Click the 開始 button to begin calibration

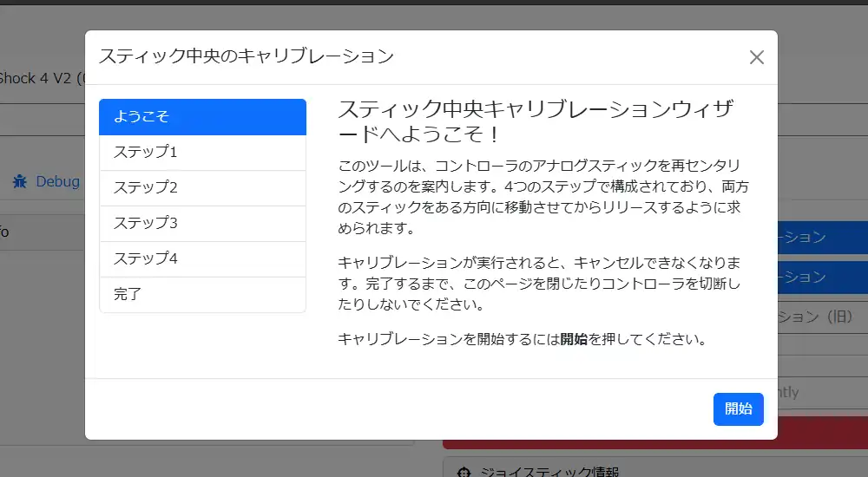[x=738, y=409]
